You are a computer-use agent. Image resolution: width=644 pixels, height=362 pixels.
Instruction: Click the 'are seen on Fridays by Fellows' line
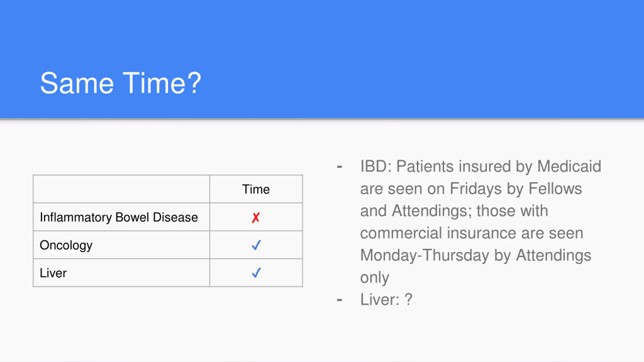pos(471,189)
